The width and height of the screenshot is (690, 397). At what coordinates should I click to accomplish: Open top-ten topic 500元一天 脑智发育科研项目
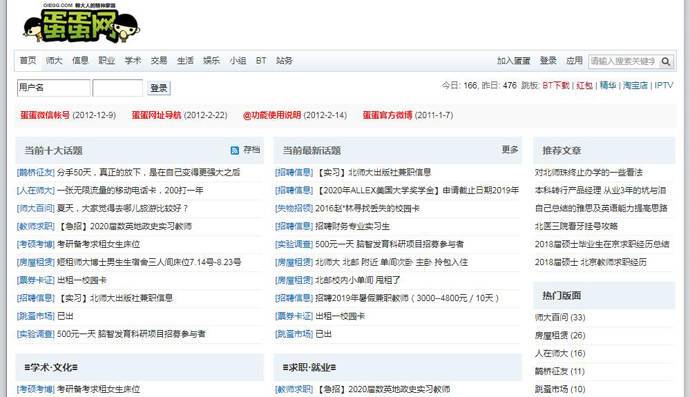click(131, 334)
